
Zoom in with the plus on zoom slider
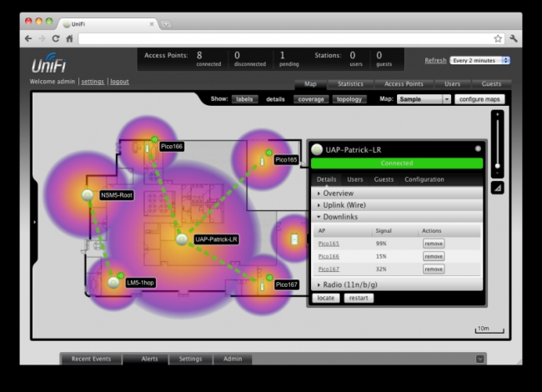click(498, 114)
